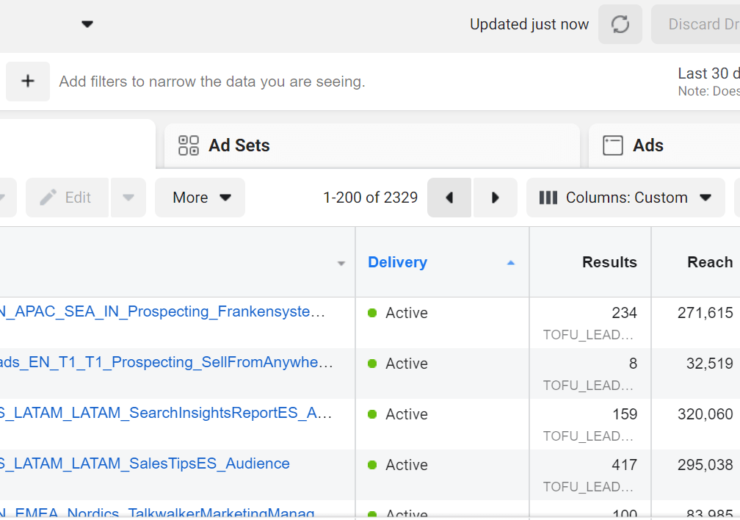Click the Discard Drafts button
Screen dimensions: 740x520
pos(695,25)
